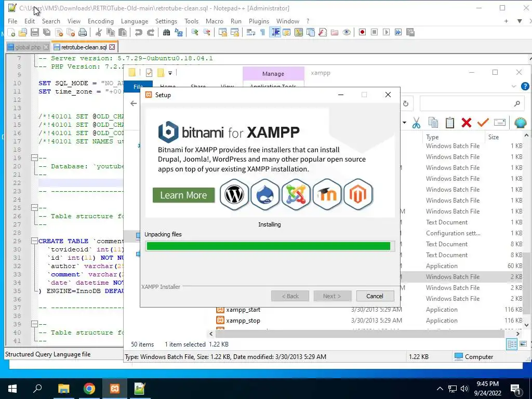Toggle Synchronize Horizontal Scrolling icon
This screenshot has height=399, width=532.
click(235, 32)
